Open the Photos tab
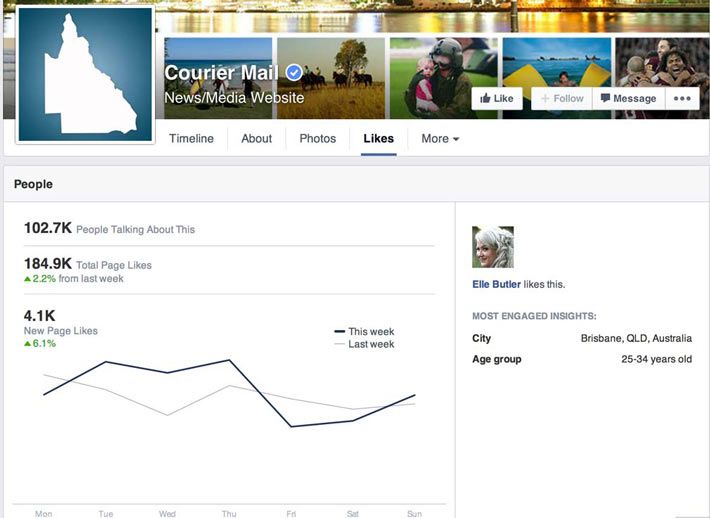This screenshot has width=710, height=518. (317, 139)
